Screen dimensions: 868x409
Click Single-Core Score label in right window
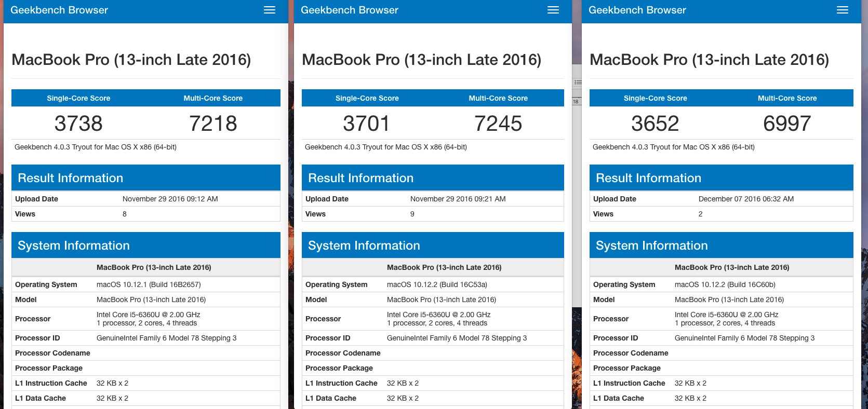click(655, 98)
